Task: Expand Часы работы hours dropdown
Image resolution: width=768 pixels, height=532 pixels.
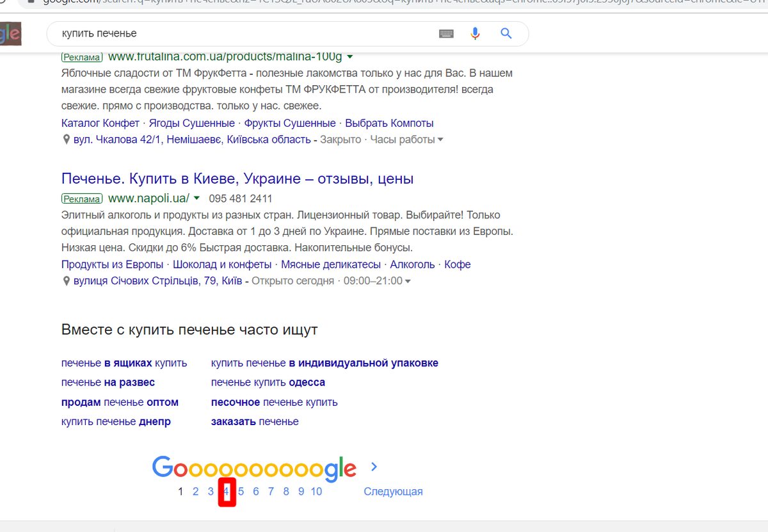Action: (x=440, y=140)
